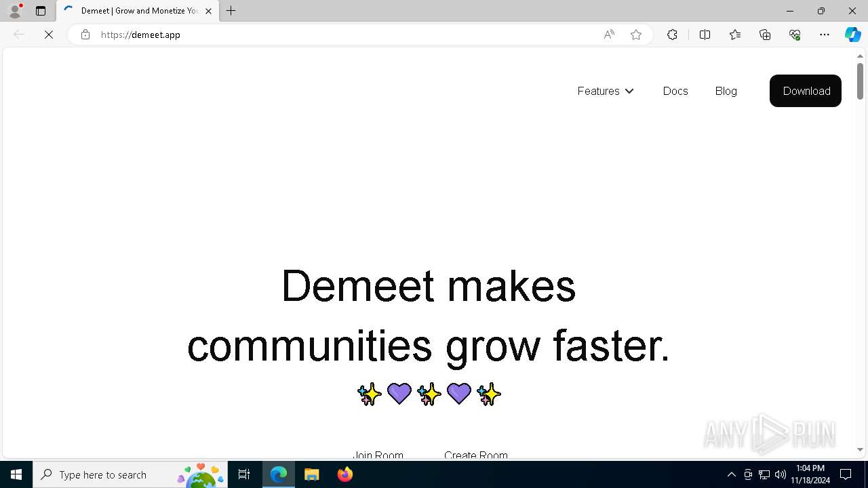The height and width of the screenshot is (488, 868).
Task: Open File Explorer from taskbar
Action: click(x=312, y=474)
